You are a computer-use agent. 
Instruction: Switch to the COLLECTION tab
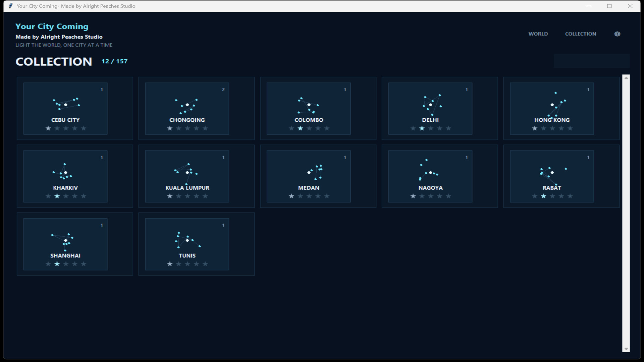580,34
